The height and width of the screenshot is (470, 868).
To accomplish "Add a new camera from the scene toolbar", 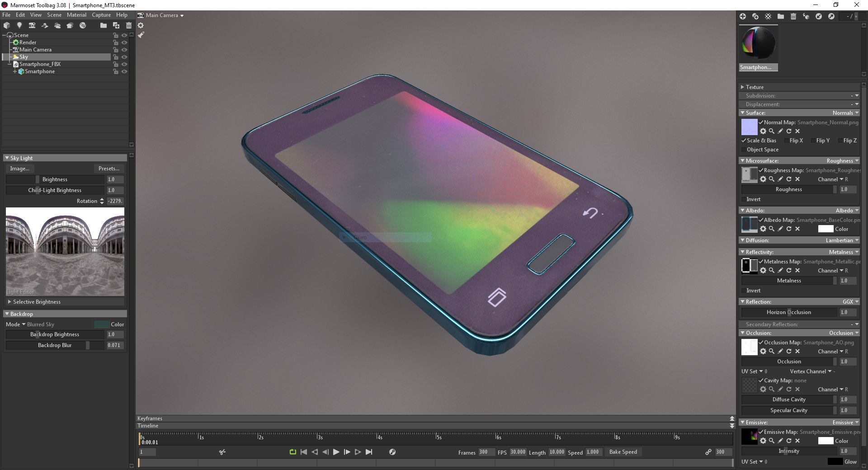I will click(32, 25).
